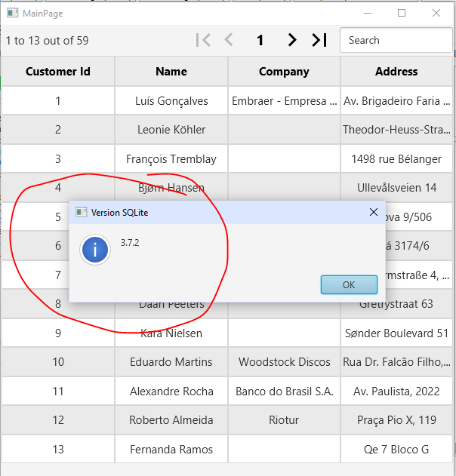This screenshot has height=476, width=456.
Task: Click the Banco do Brasil S.A. cell
Action: [284, 392]
